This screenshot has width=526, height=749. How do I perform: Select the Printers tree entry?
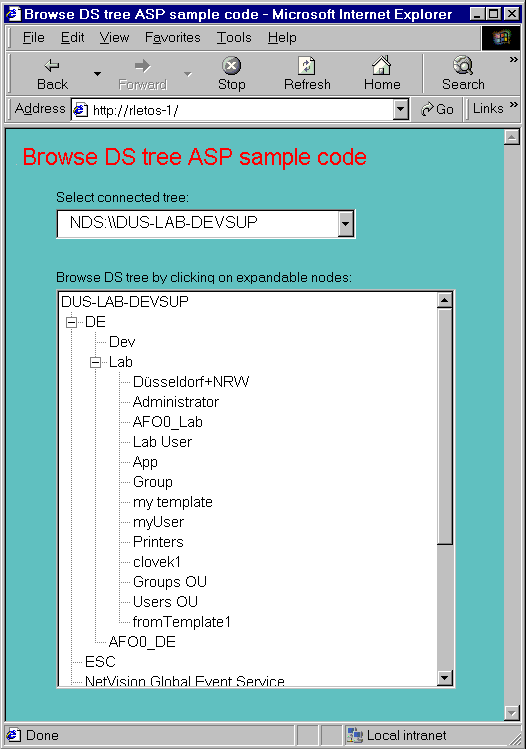[x=158, y=542]
